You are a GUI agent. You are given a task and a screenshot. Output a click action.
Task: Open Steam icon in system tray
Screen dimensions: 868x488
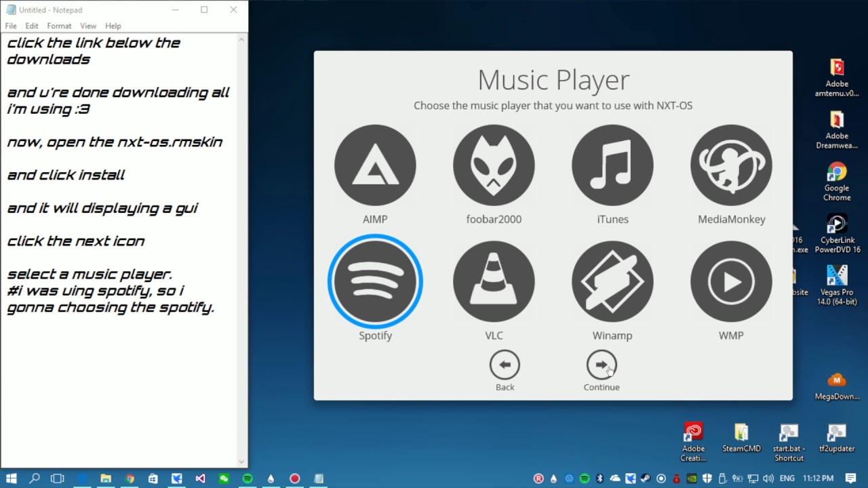click(646, 479)
